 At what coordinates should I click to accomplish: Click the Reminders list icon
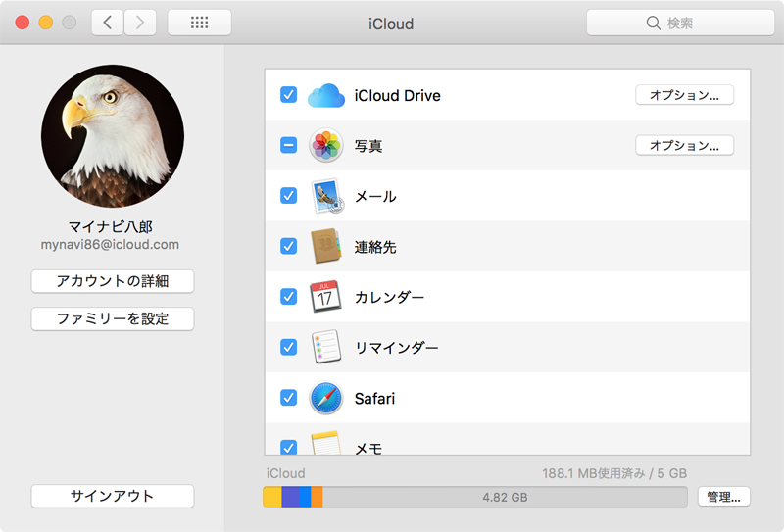[x=326, y=347]
